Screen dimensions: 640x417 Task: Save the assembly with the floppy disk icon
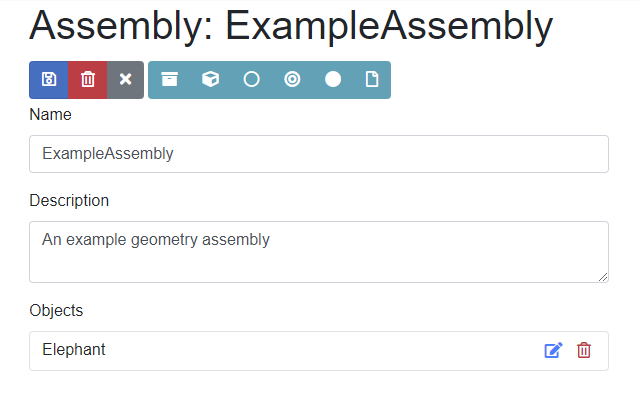(49, 80)
